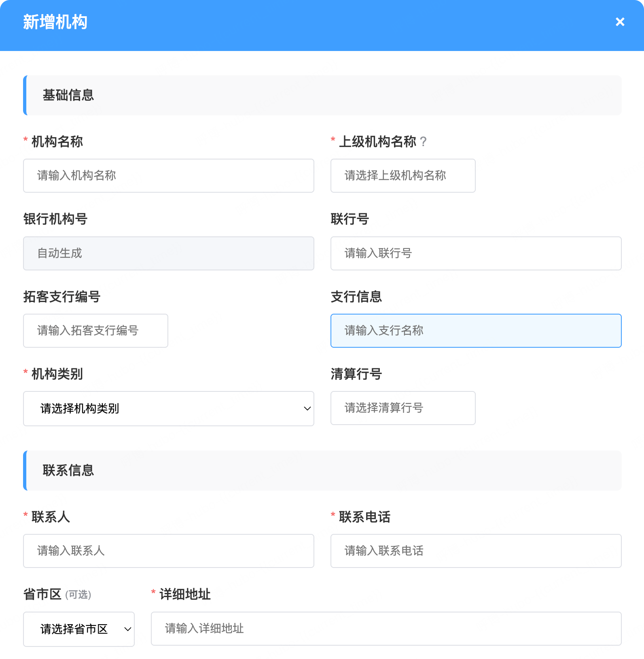The height and width of the screenshot is (659, 644).
Task: Close the 新增机构 dialog
Action: click(x=620, y=22)
